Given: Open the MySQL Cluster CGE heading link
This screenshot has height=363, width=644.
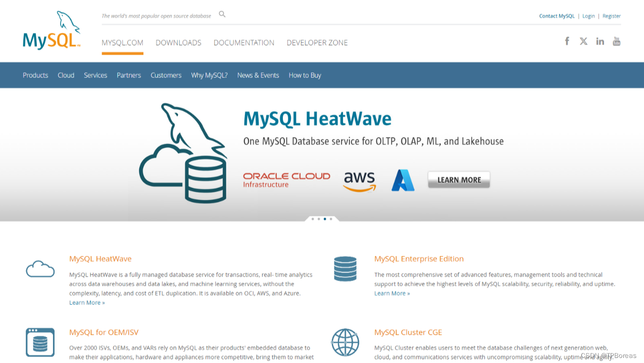Looking at the screenshot, I should tap(408, 333).
